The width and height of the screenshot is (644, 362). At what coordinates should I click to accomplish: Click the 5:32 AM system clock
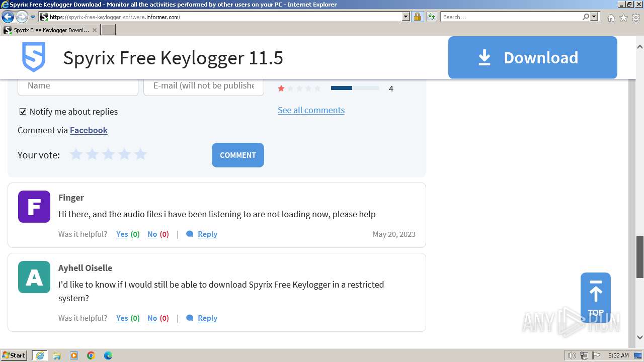tap(618, 355)
